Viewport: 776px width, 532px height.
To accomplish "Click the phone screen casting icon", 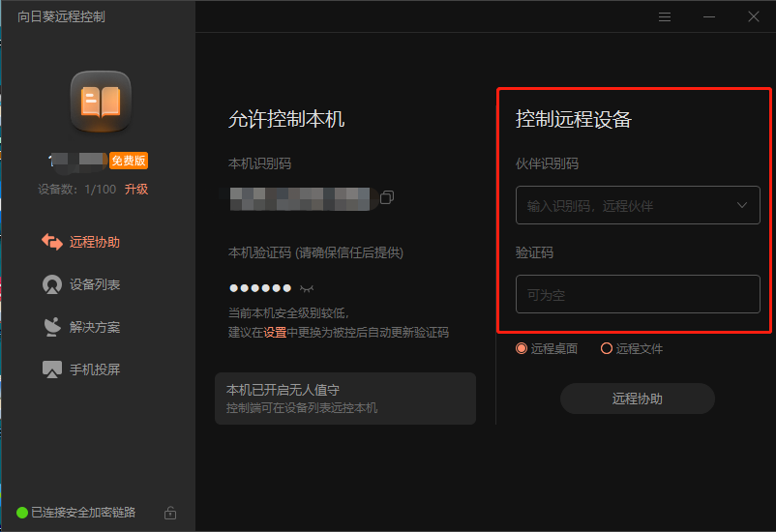I will pos(52,369).
